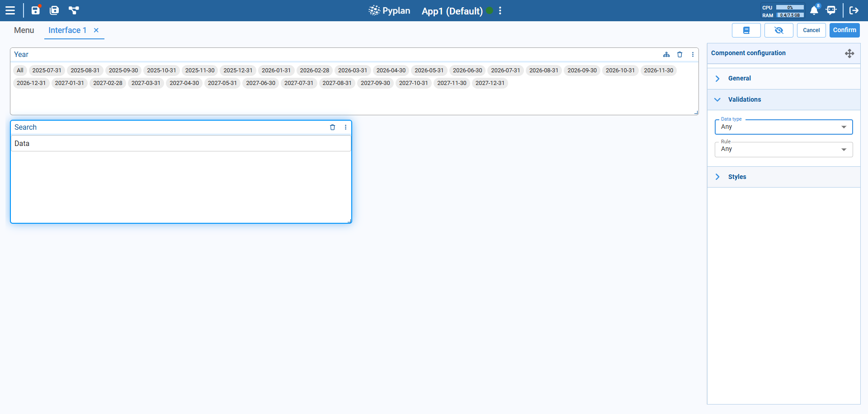Click the hierarchy icon on the Year component
The height and width of the screenshot is (414, 868).
(x=666, y=54)
